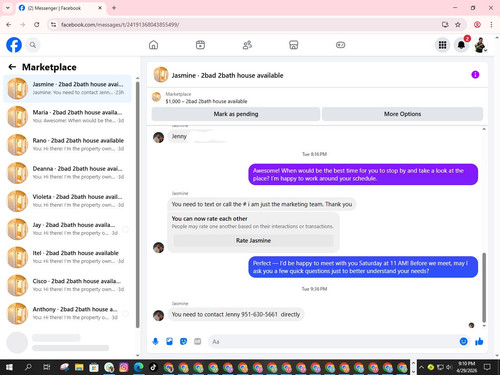
Task: Go to the Home feed icon
Action: pyautogui.click(x=153, y=45)
